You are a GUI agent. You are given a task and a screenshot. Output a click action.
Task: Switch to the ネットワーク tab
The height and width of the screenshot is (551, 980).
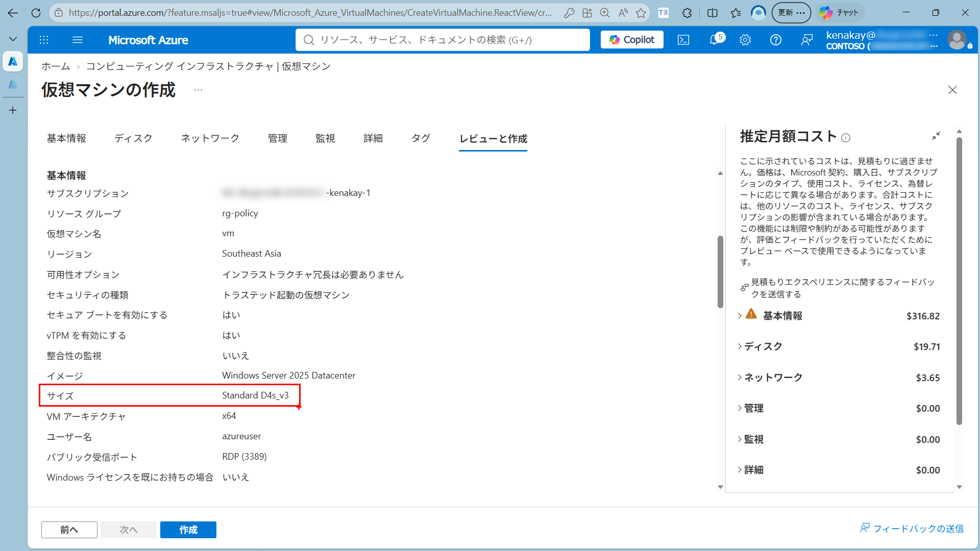(x=210, y=138)
